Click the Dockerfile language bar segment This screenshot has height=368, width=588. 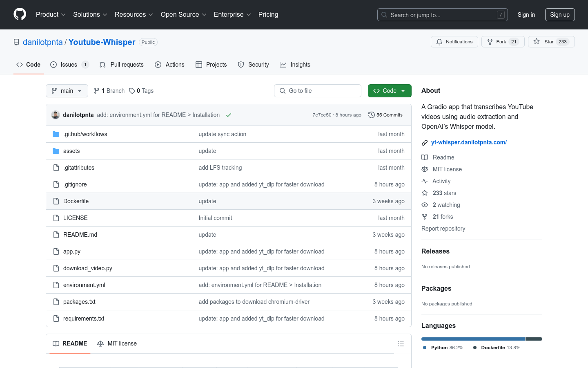[x=534, y=339]
